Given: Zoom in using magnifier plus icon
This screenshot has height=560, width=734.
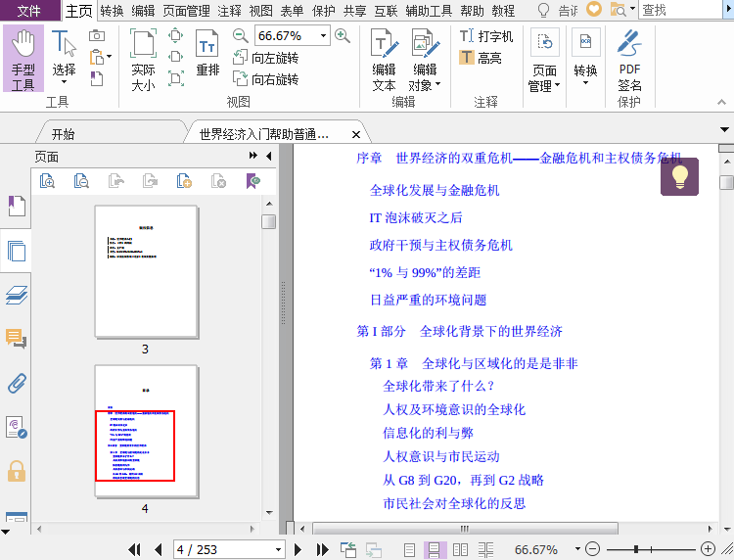Looking at the screenshot, I should click(343, 35).
